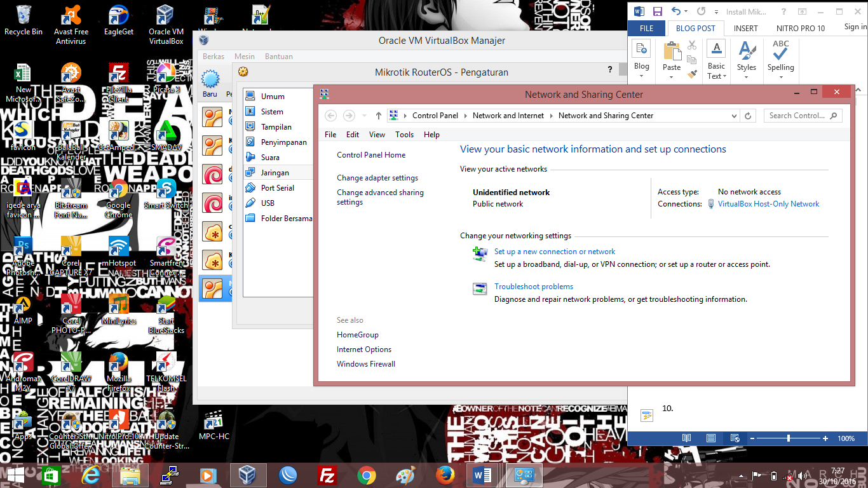Open the Tools menu in Control Panel
This screenshot has height=488, width=868.
click(x=404, y=135)
